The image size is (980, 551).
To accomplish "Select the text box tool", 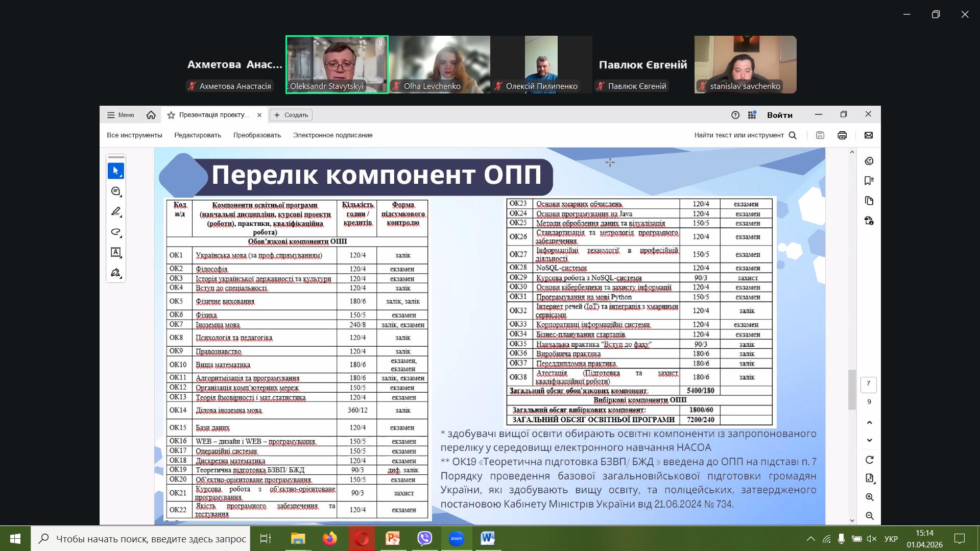I will point(116,252).
